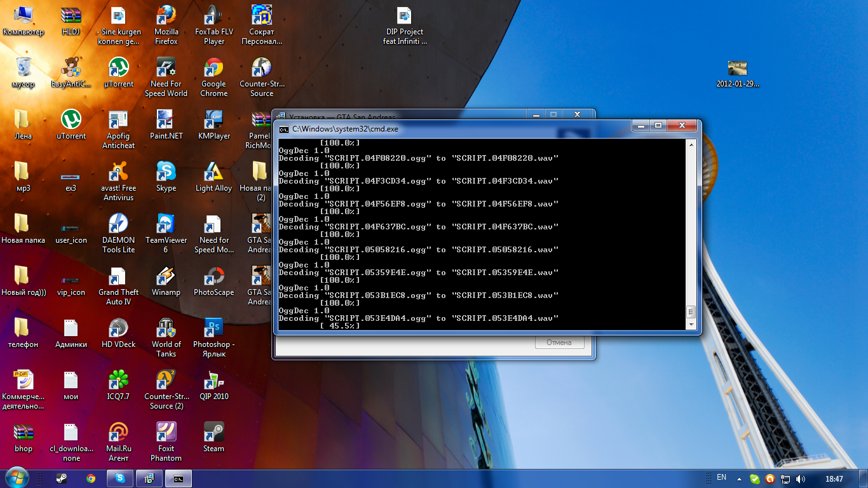Open the KMPlayer desktop shortcut
This screenshot has height=488, width=868.
point(214,120)
